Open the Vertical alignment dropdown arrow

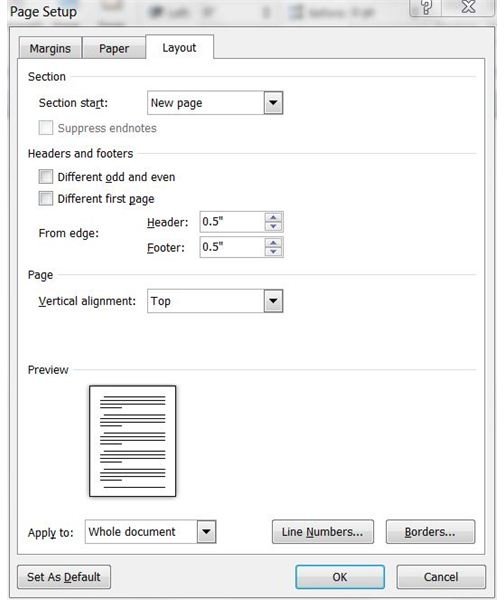click(x=273, y=301)
